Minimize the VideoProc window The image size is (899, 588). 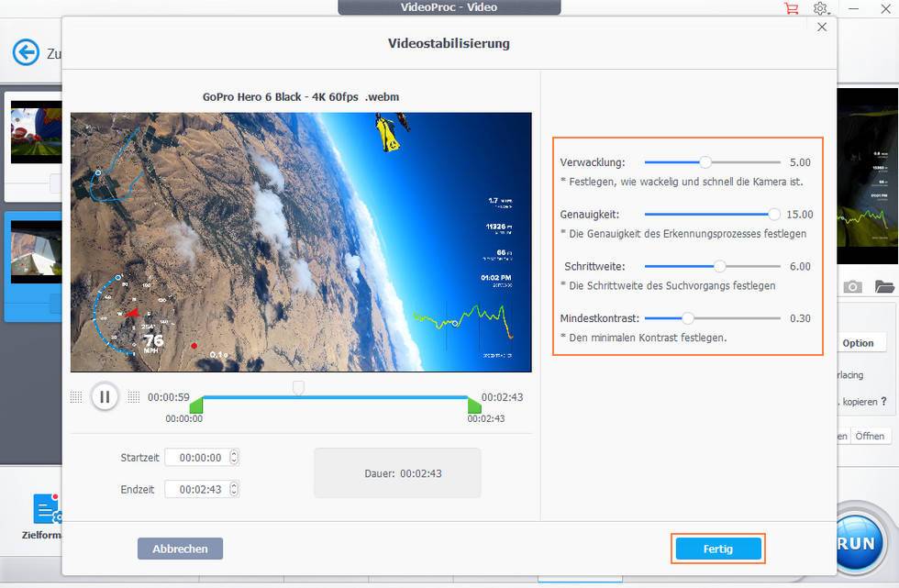coord(853,8)
